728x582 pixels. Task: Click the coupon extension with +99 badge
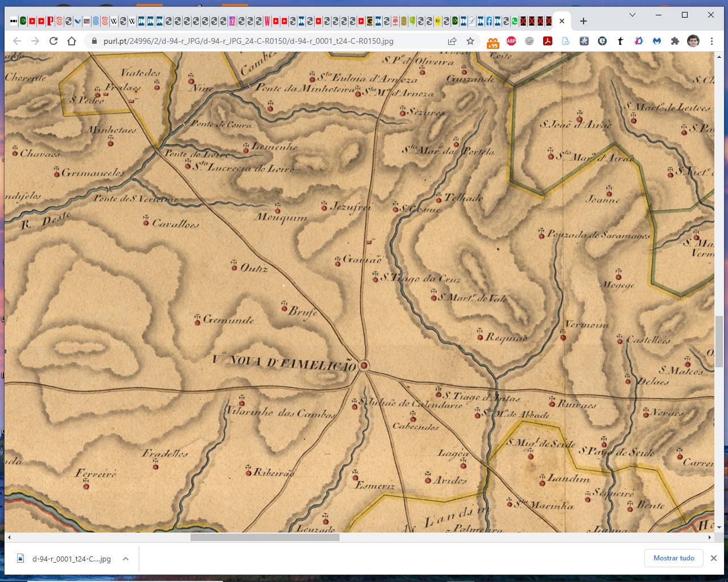493,41
